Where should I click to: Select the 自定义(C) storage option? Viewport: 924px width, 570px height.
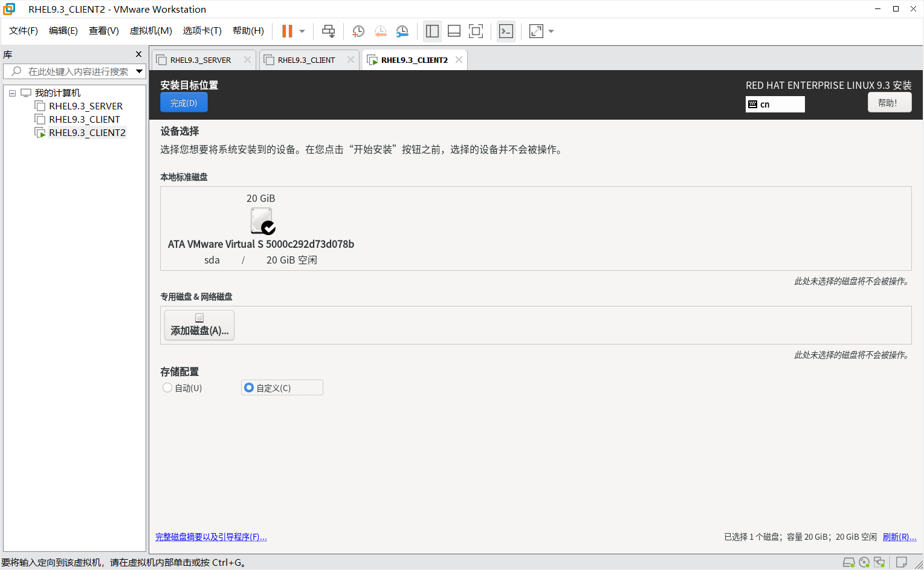[x=248, y=387]
